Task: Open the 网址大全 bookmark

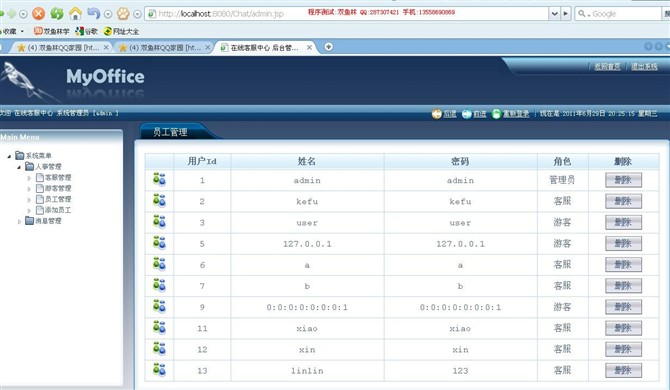Action: point(121,31)
